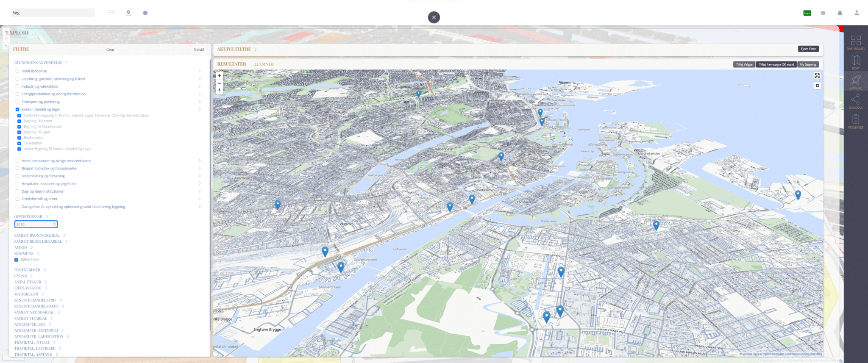The height and width of the screenshot is (363, 868).
Task: Expand the Postnummer filter section
Action: click(45, 270)
